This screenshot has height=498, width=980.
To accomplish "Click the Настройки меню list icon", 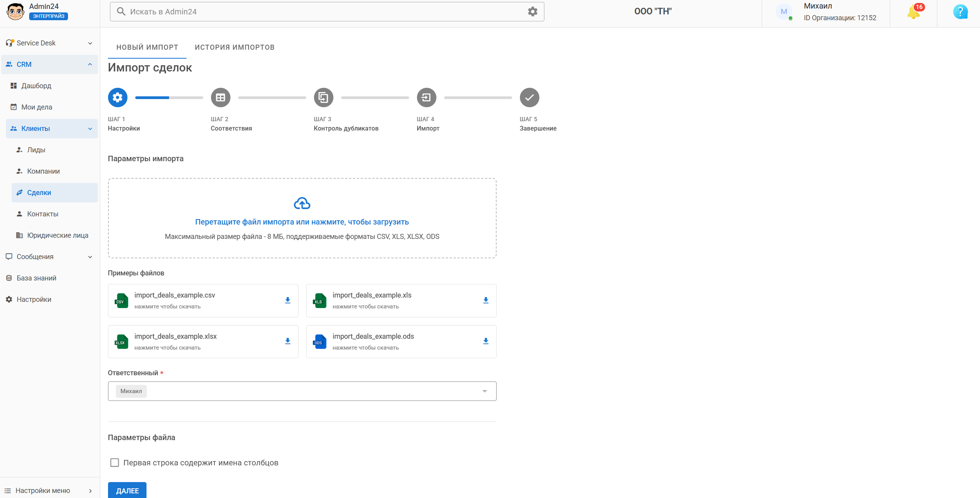I will [8, 491].
